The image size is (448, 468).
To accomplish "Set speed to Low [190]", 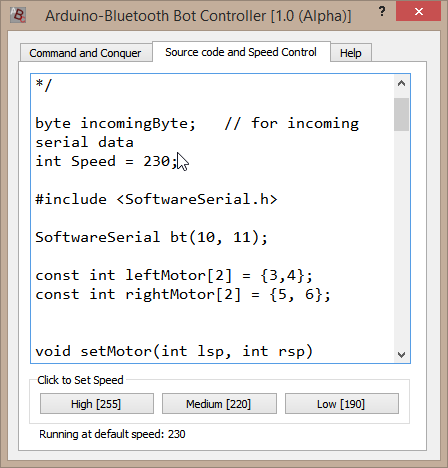I will pos(341,404).
